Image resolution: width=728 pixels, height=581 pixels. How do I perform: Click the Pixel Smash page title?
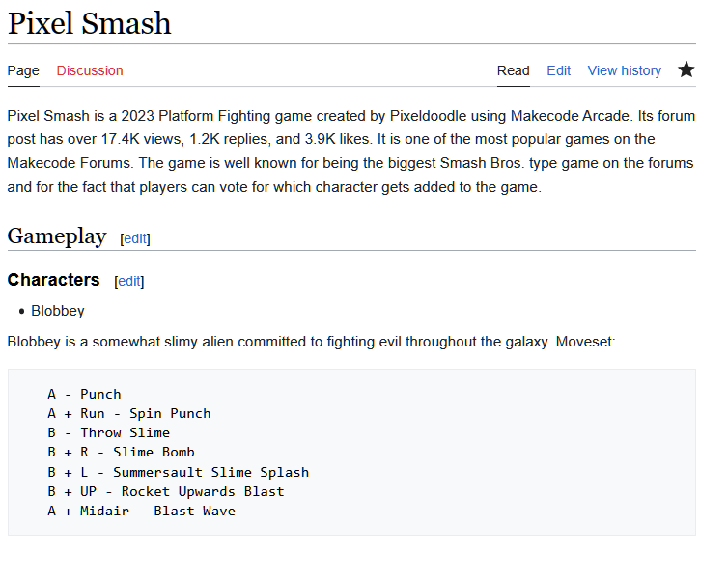pos(89,22)
